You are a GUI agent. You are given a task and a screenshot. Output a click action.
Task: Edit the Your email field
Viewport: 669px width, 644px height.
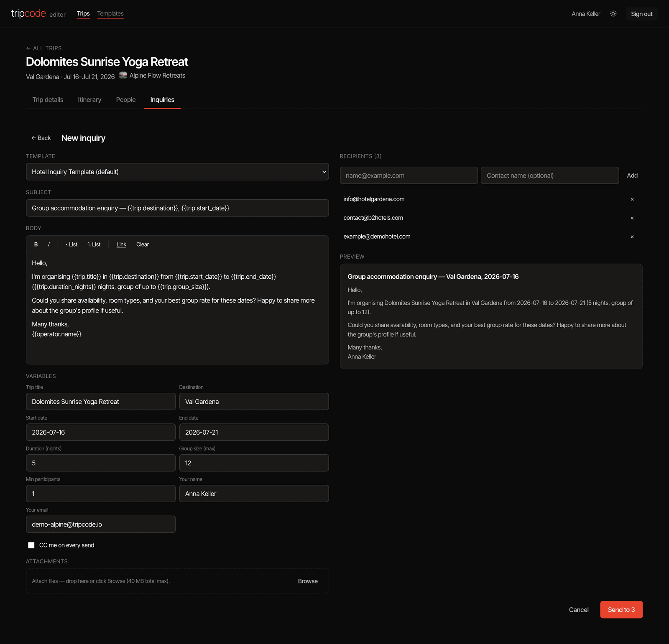(101, 524)
